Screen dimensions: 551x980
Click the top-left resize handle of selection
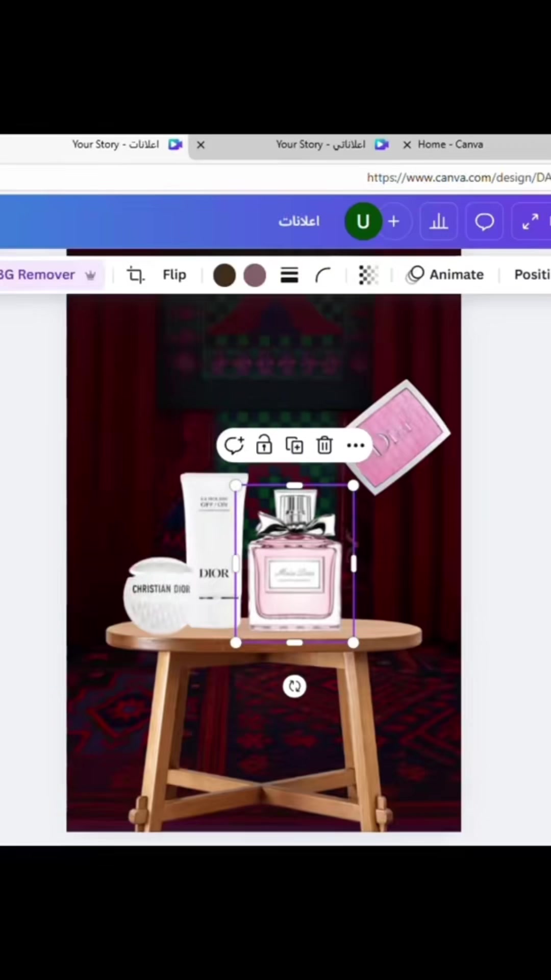(x=236, y=485)
